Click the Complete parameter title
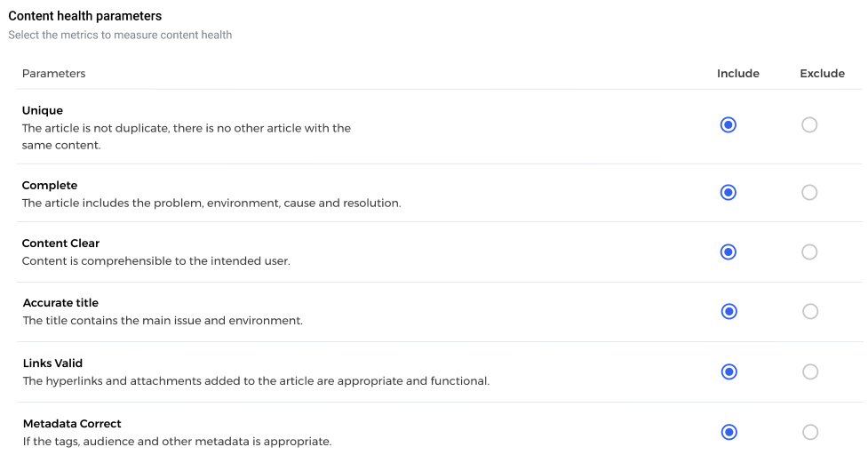The image size is (868, 463). (50, 186)
